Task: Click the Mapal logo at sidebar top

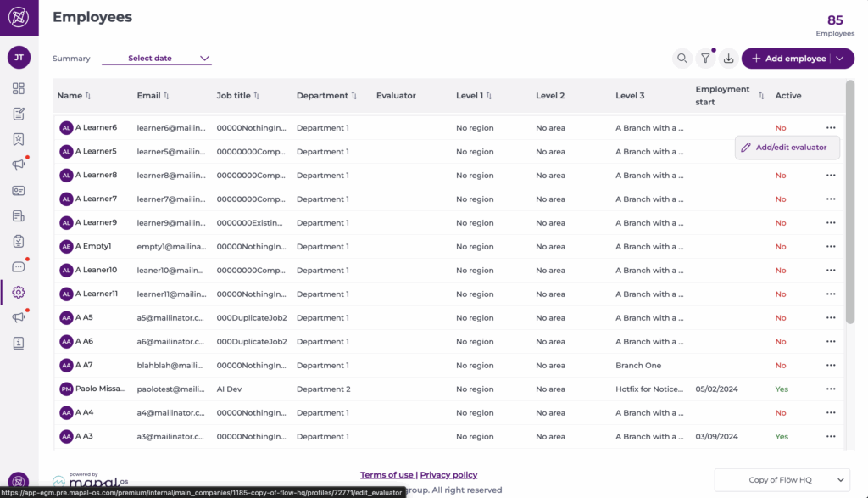Action: [19, 18]
